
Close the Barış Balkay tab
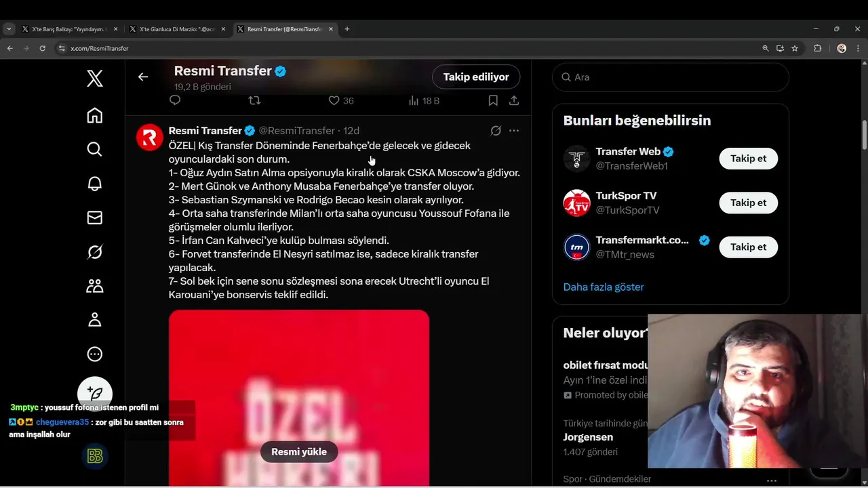coord(115,29)
